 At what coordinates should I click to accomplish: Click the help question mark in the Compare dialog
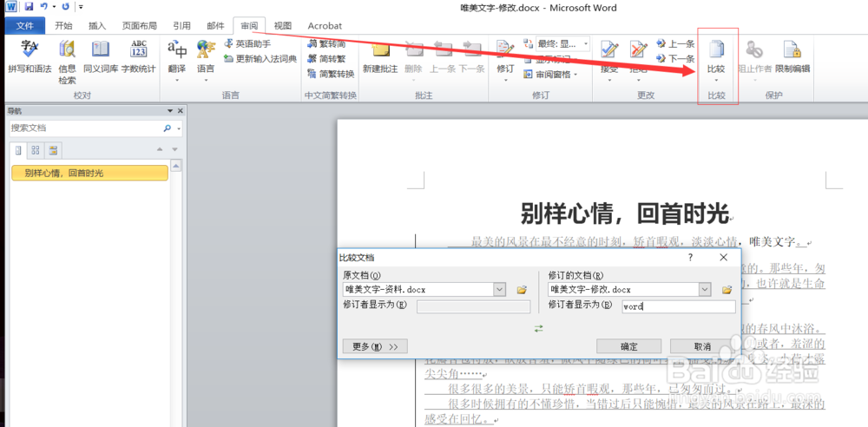(690, 258)
